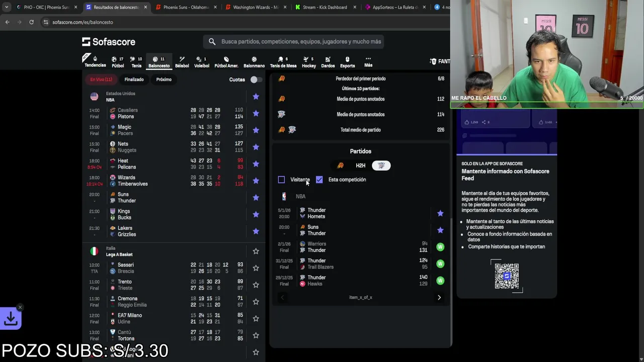The height and width of the screenshot is (362, 644).
Task: Select the Suns team filter icon
Action: [341, 165]
